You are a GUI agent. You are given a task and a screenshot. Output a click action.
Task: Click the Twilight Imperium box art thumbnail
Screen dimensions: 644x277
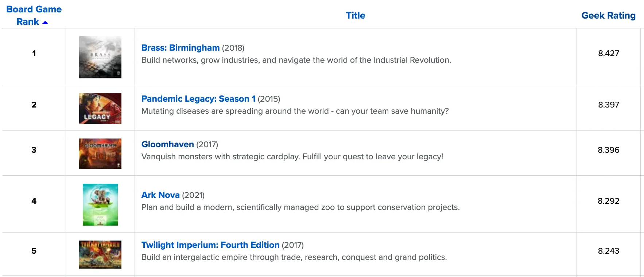100,254
